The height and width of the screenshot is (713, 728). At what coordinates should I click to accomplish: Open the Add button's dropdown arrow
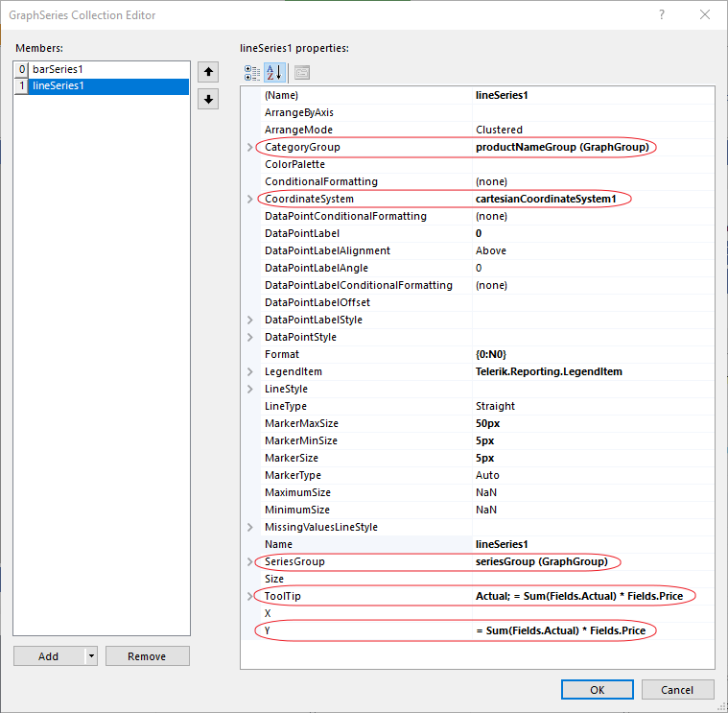pyautogui.click(x=91, y=656)
